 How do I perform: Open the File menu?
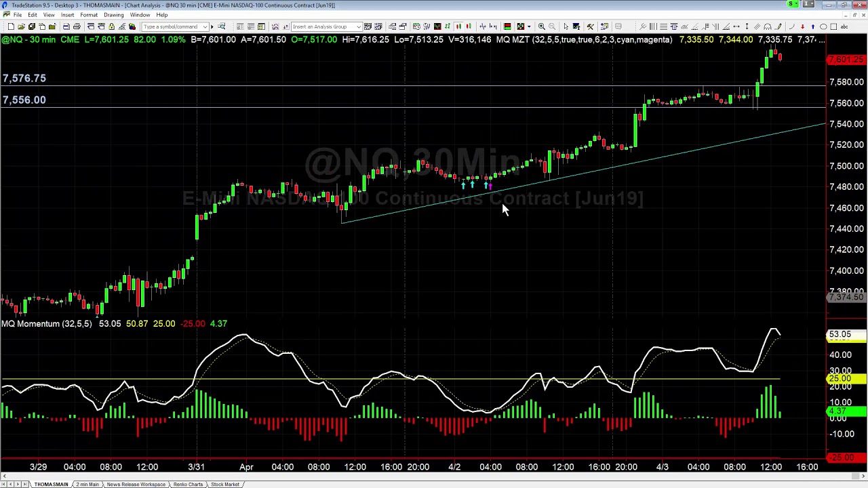pos(18,15)
